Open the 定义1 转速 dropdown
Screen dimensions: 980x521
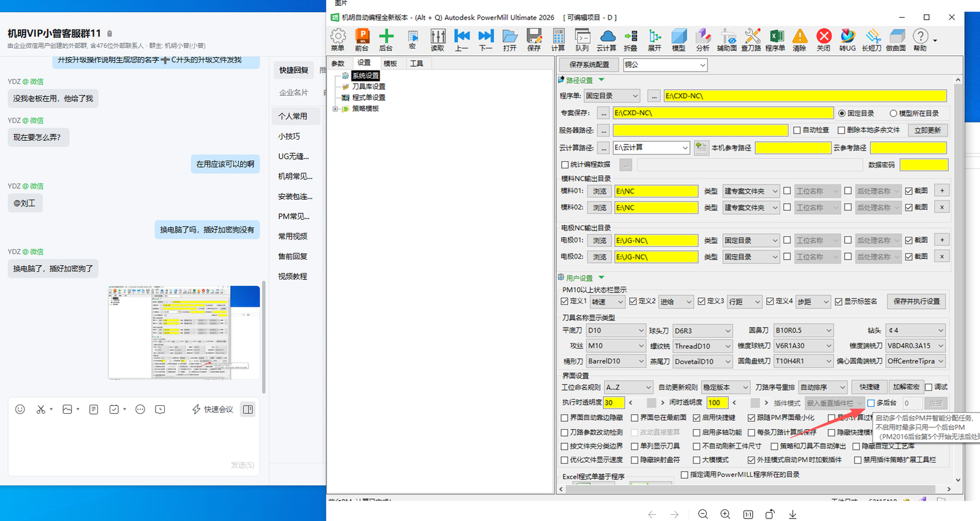(608, 302)
